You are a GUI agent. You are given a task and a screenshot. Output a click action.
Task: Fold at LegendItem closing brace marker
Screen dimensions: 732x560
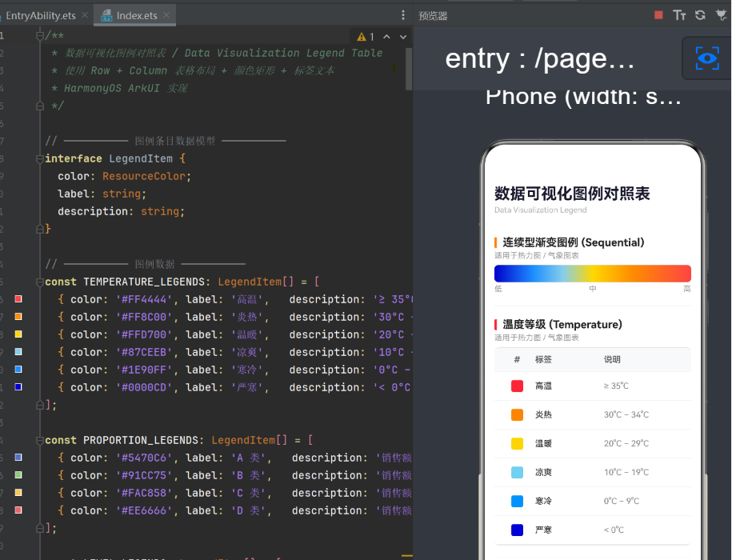(40, 229)
